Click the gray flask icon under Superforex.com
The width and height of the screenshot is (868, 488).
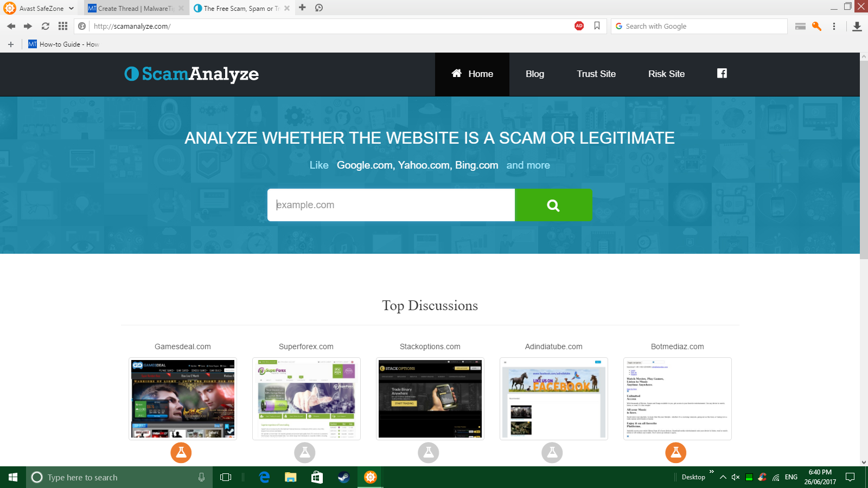305,452
